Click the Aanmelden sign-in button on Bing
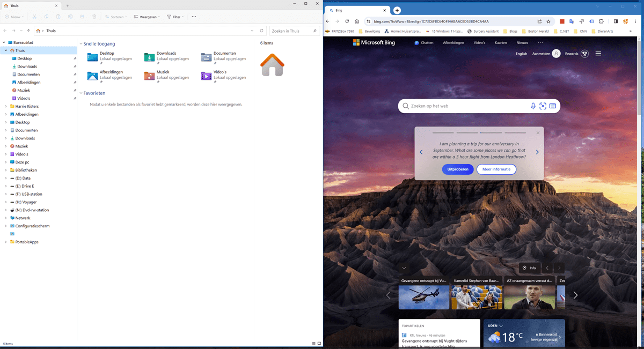The width and height of the screenshot is (644, 349). 546,54
